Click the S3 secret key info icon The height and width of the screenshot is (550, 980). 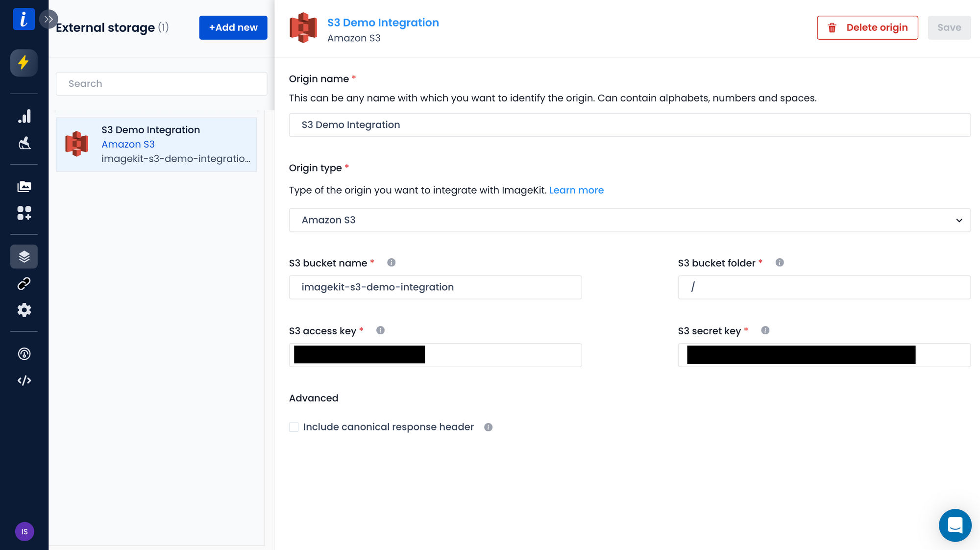click(765, 330)
